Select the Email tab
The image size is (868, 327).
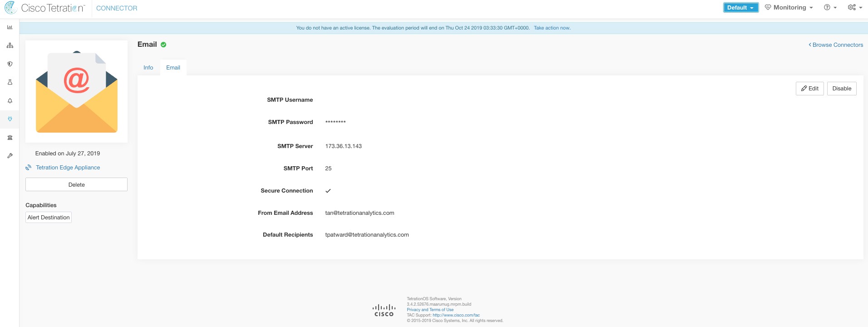coord(173,68)
